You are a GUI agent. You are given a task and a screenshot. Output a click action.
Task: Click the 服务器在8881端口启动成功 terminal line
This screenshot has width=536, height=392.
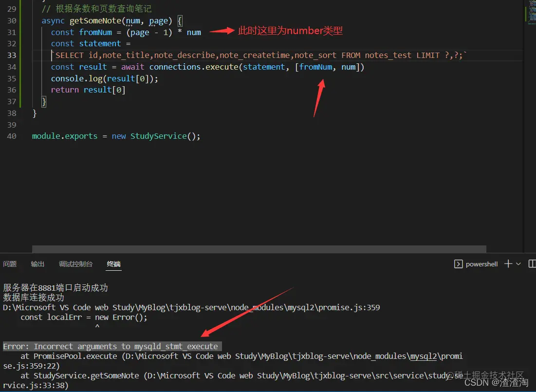[55, 288]
